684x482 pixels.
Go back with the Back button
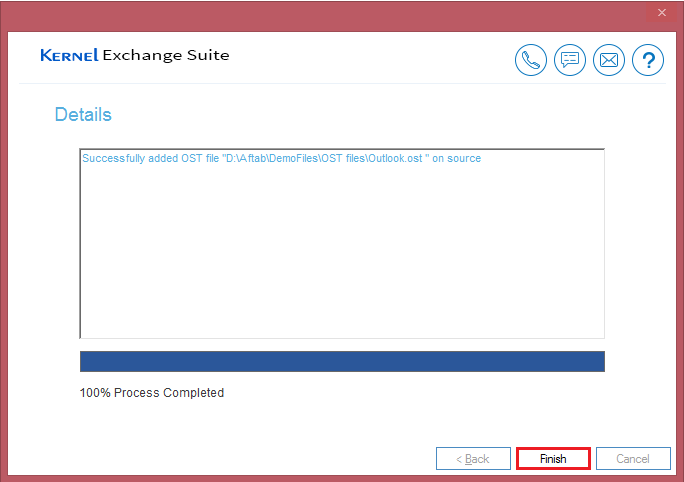click(473, 458)
